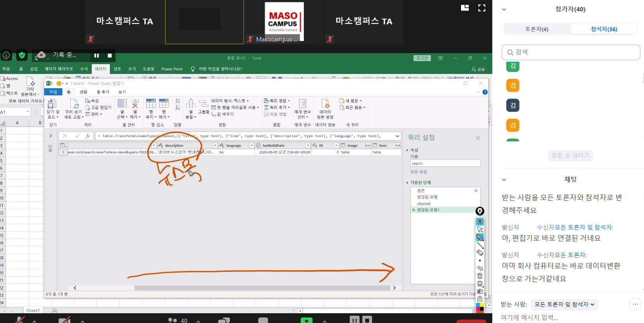644x323 pixels.
Task: Click the Remove Columns (열 제거) icon
Action: pos(135,108)
